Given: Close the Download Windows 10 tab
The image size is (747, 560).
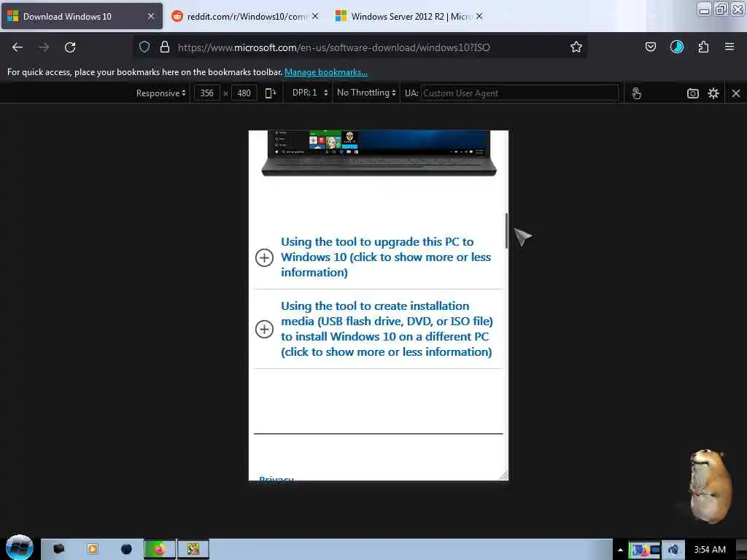Looking at the screenshot, I should tap(150, 16).
